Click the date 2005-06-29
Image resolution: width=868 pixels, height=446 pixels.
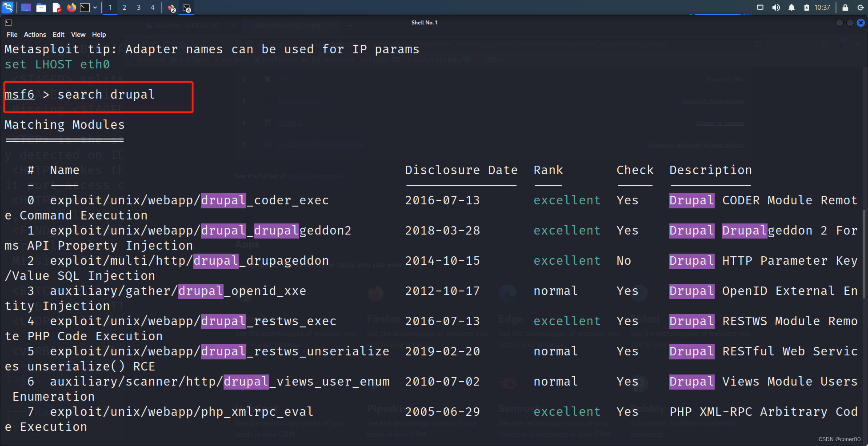443,412
